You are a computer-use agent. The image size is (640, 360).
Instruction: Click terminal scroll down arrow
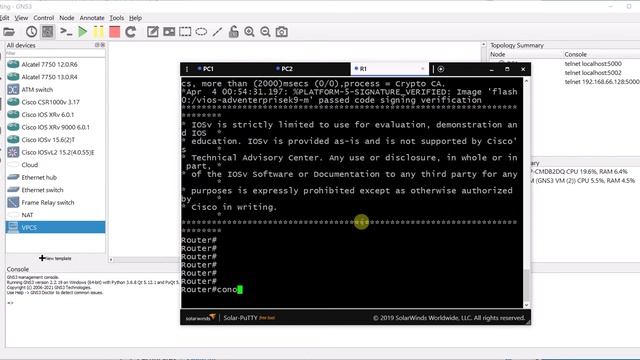click(527, 304)
